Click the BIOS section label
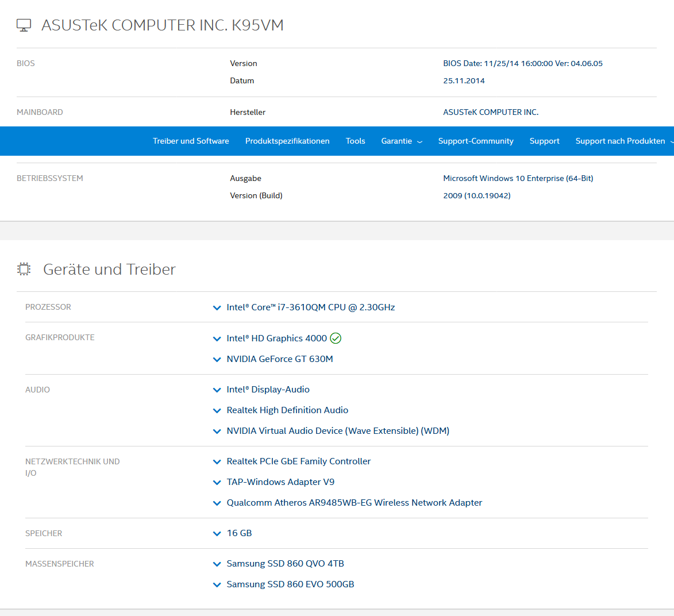Screen dimensions: 674x616 point(26,64)
